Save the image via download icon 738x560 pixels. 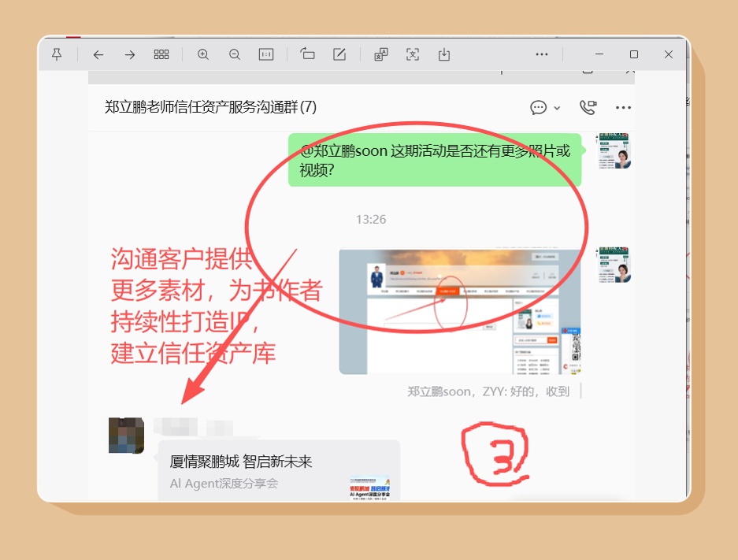444,54
